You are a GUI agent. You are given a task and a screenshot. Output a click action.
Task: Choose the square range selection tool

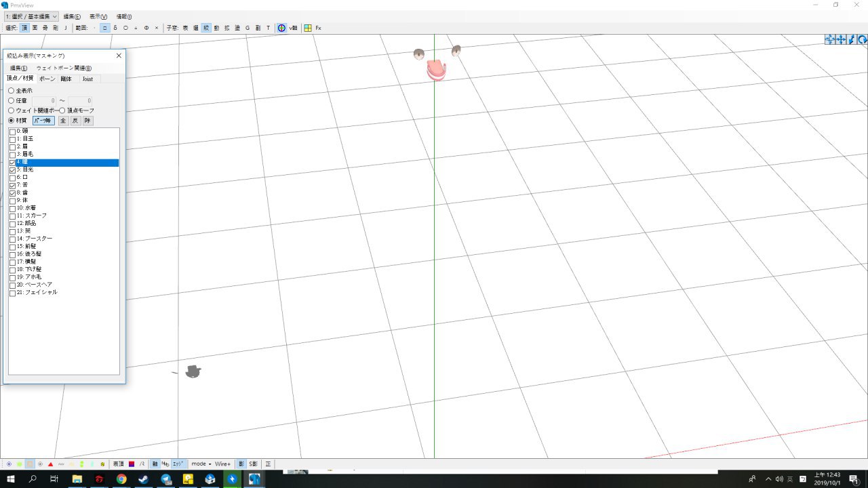pyautogui.click(x=104, y=28)
